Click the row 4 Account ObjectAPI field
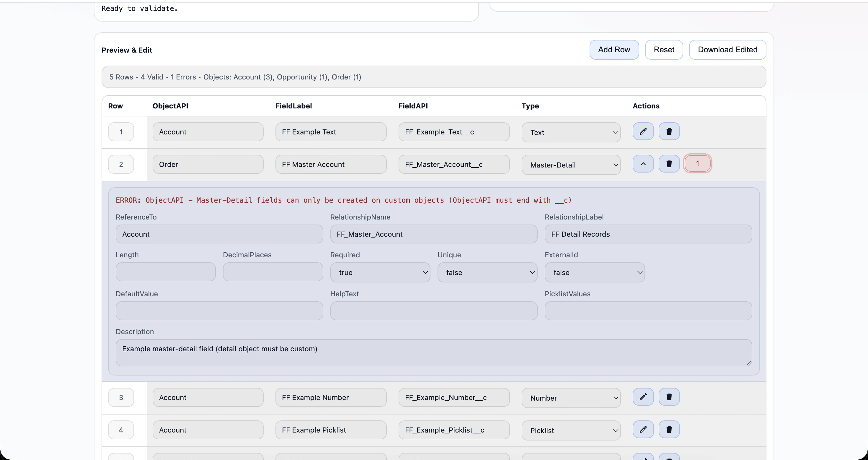Screen dimensions: 868x460 208,430
